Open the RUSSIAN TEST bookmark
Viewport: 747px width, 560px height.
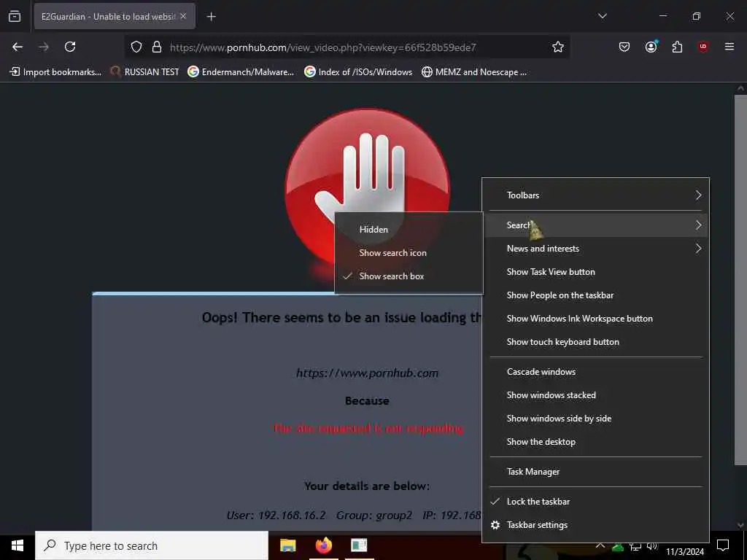(x=145, y=72)
